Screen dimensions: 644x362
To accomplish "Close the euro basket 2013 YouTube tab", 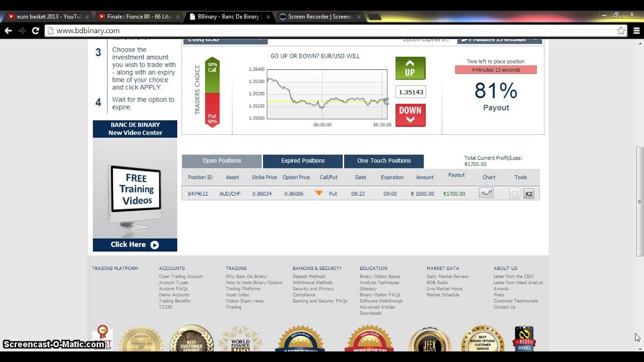I will click(x=87, y=17).
